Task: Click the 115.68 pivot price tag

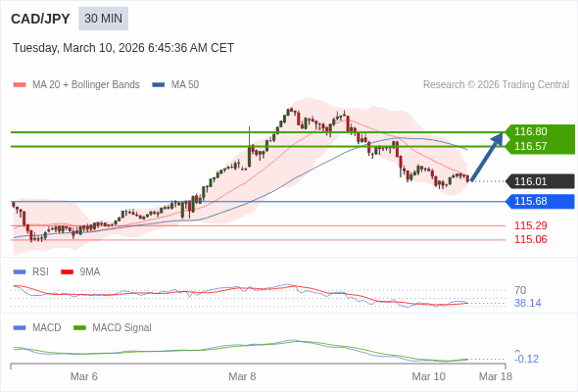Action: tap(541, 201)
